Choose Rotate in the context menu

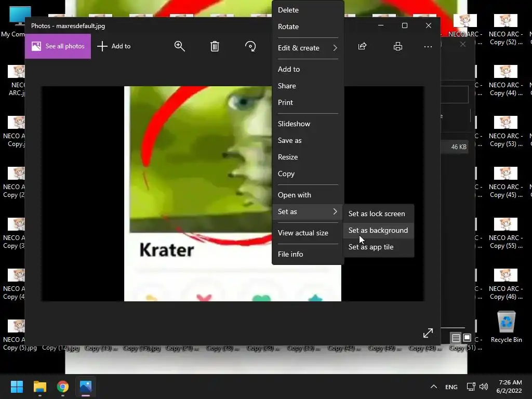tap(308, 26)
